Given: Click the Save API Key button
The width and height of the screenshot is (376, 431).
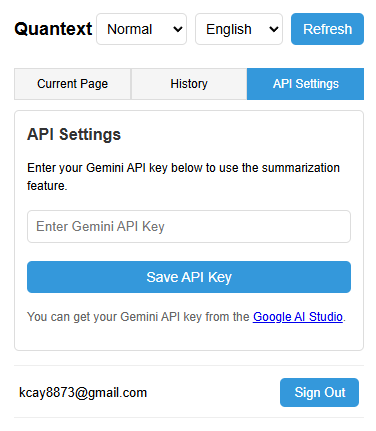Looking at the screenshot, I should 189,277.
